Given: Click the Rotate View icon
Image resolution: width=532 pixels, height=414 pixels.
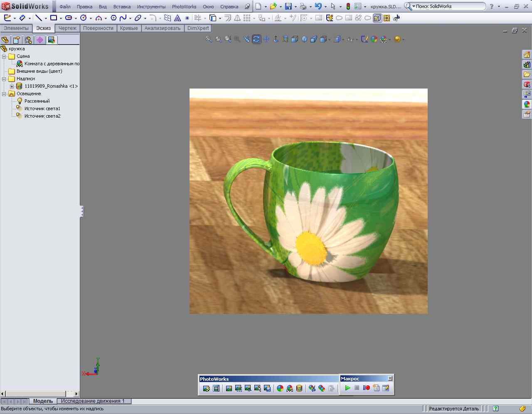Looking at the screenshot, I should 256,39.
